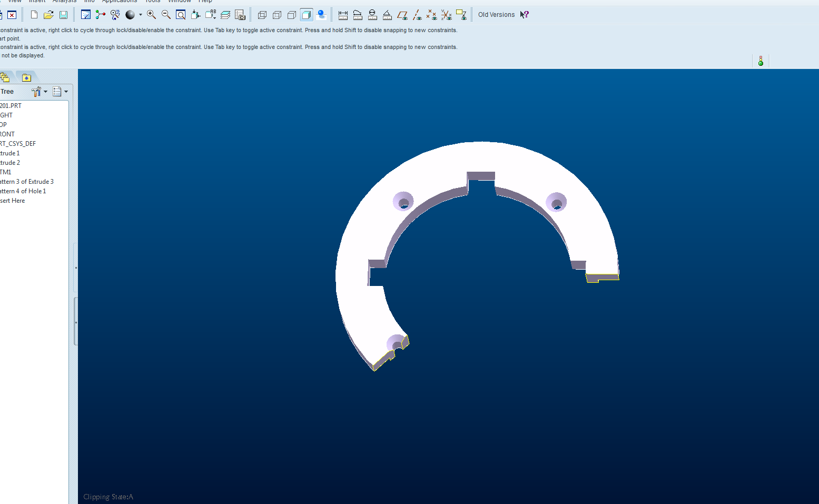Activate the context-sensitive help cursor icon

pos(524,15)
